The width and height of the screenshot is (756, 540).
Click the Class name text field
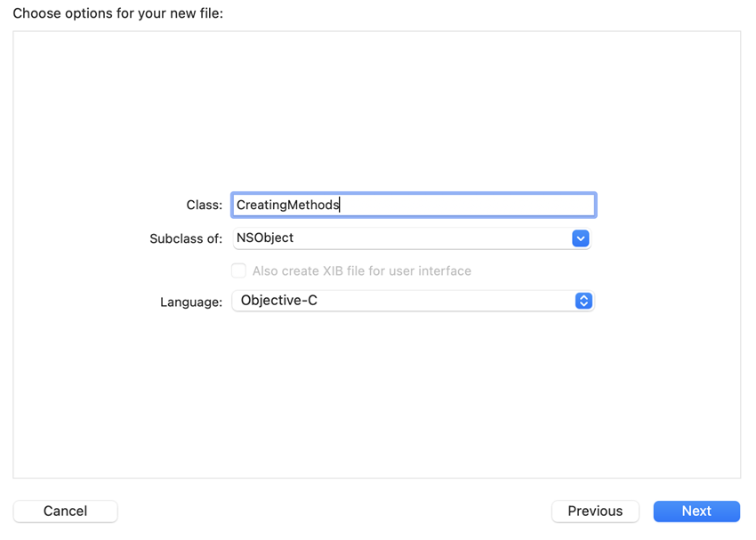(413, 205)
